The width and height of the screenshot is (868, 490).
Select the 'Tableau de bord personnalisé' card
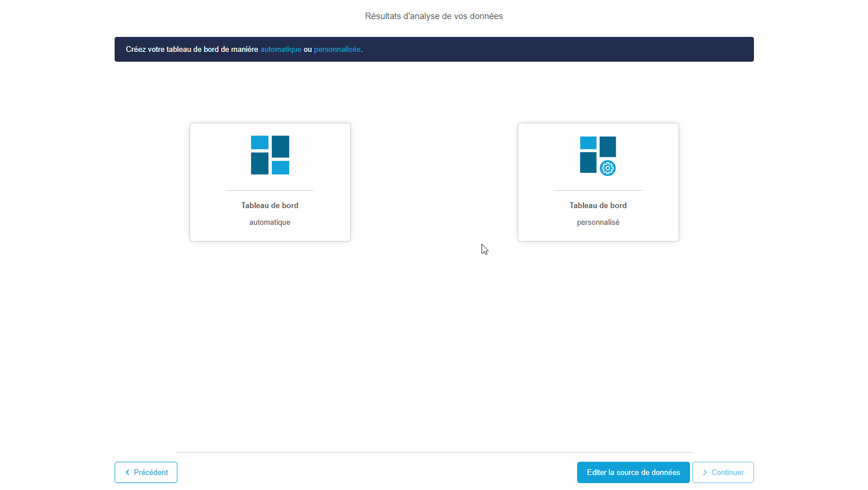click(x=598, y=182)
